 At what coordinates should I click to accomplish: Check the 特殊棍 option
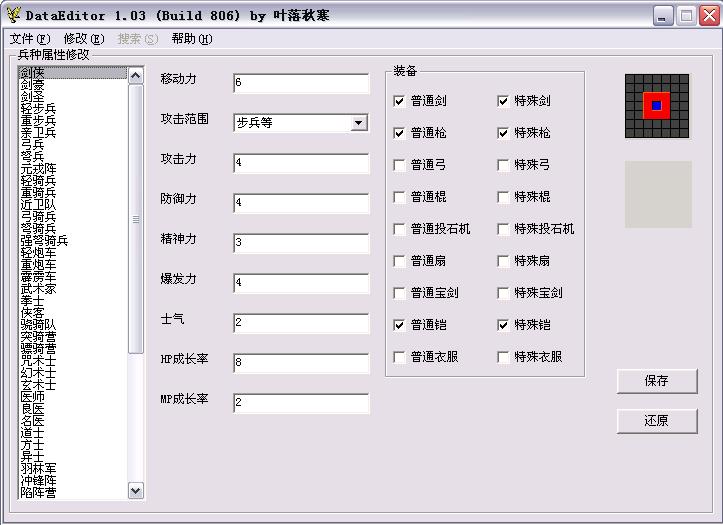click(503, 197)
